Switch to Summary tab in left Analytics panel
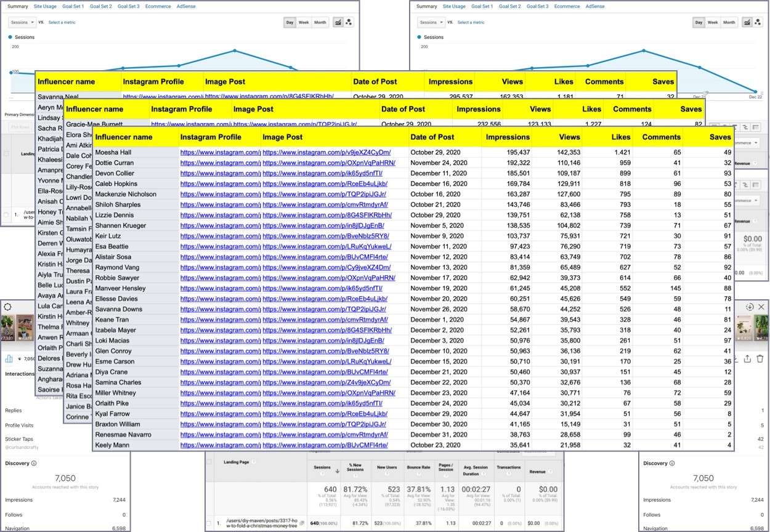This screenshot has height=532, width=770. [18, 6]
